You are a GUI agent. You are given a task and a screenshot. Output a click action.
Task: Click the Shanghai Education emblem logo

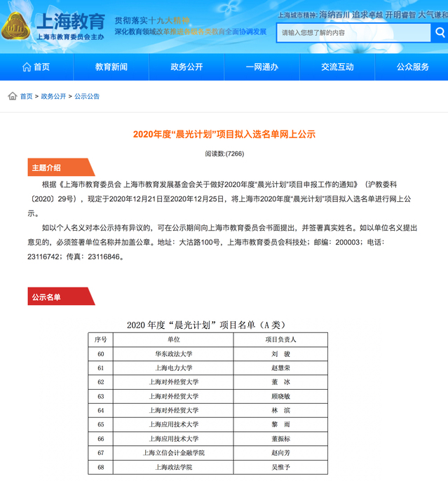16,26
